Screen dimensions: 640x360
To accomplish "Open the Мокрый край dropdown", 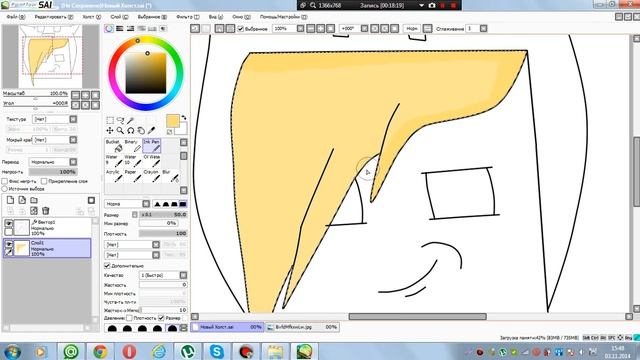I will [x=55, y=140].
